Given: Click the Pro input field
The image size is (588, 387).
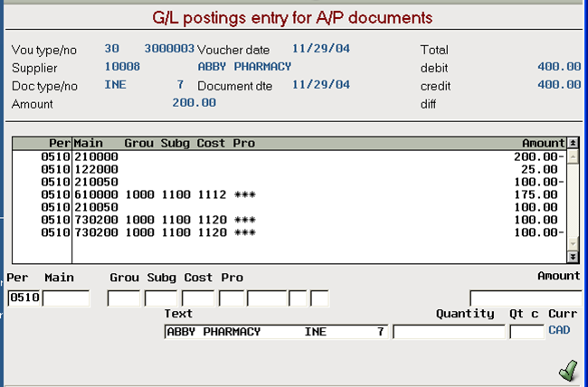Looking at the screenshot, I should point(232,298).
